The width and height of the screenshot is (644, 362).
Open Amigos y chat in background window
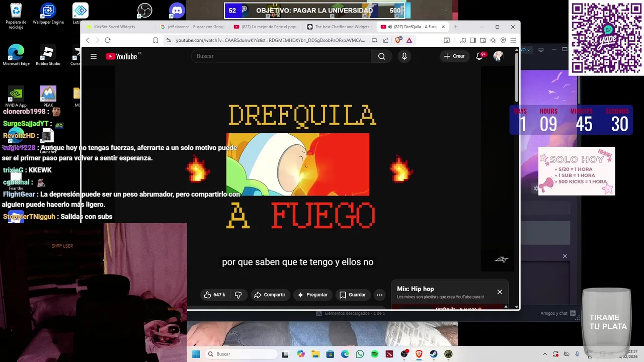558,313
